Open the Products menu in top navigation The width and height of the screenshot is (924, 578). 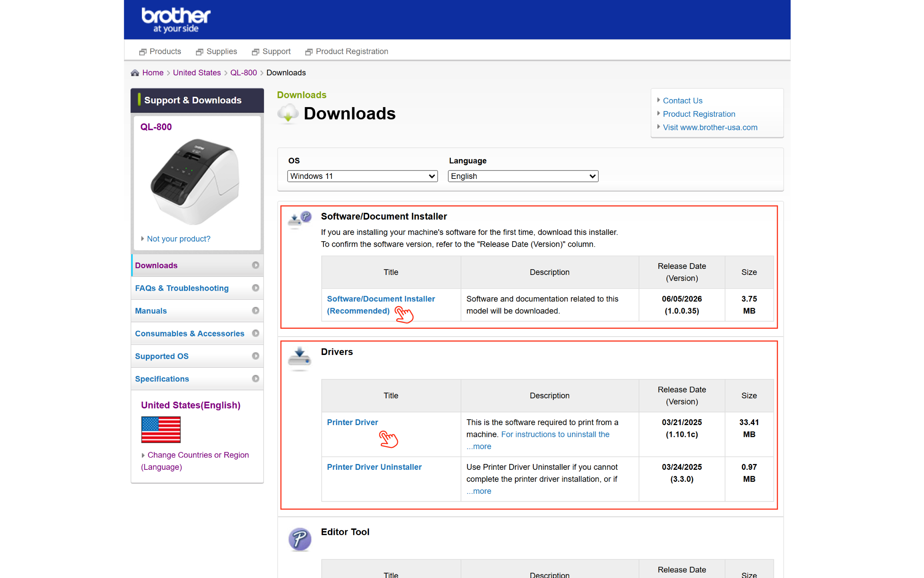pyautogui.click(x=160, y=51)
